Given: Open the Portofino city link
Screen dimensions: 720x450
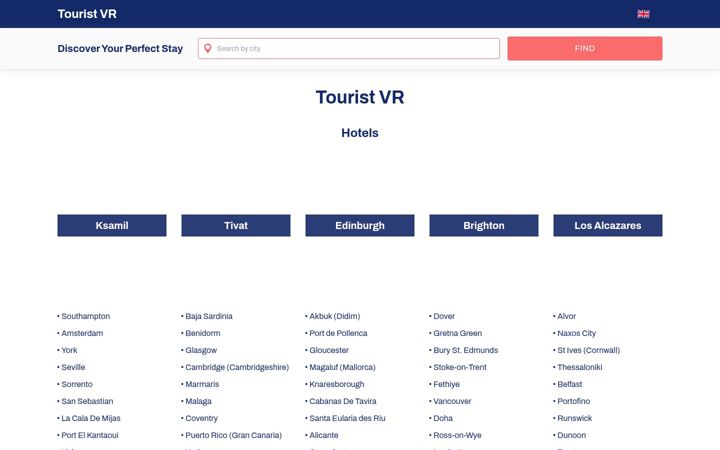Looking at the screenshot, I should [x=574, y=401].
